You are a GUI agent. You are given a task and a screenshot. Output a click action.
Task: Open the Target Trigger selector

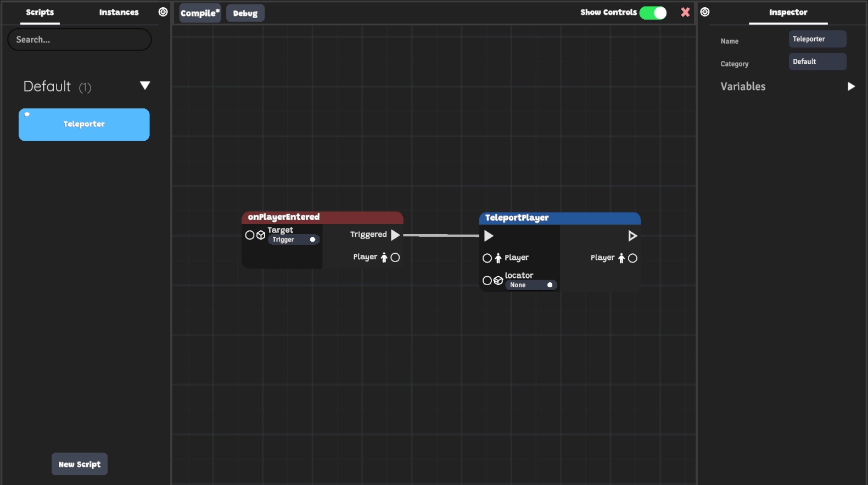293,240
